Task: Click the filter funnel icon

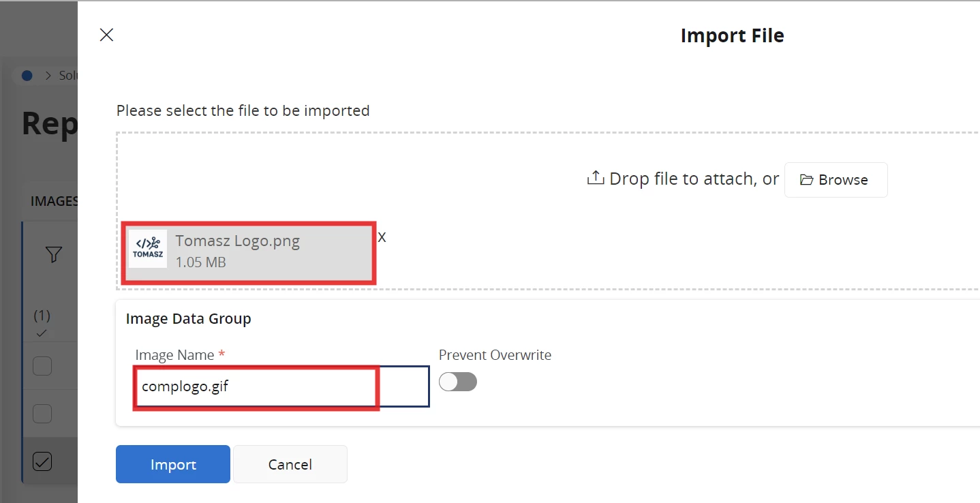Action: pos(54,255)
